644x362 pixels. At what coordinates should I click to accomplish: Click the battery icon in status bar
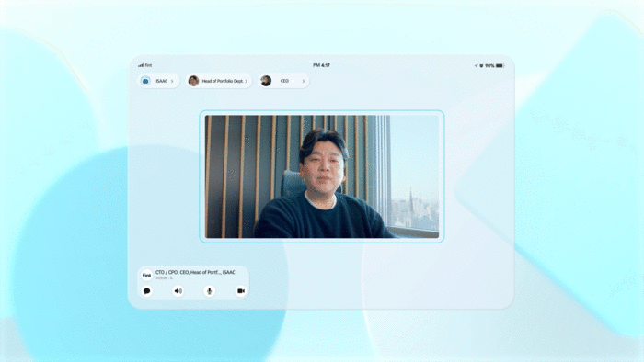pos(500,65)
